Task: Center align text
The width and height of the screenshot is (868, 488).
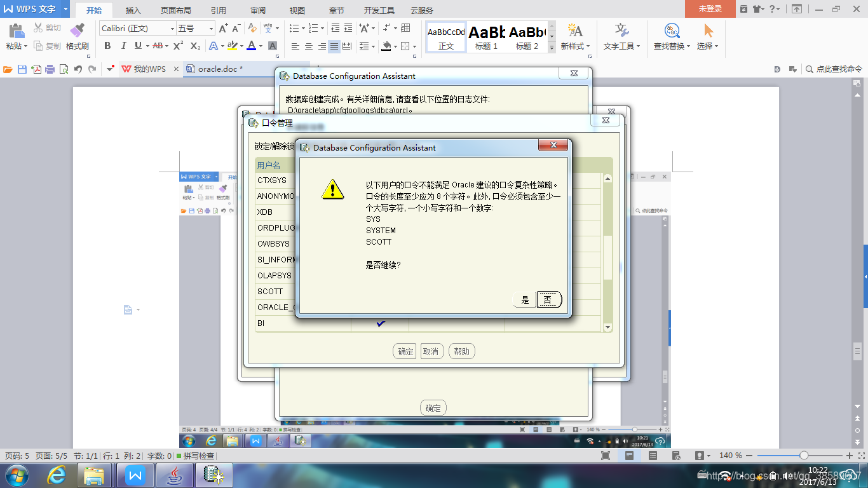Action: click(x=309, y=46)
